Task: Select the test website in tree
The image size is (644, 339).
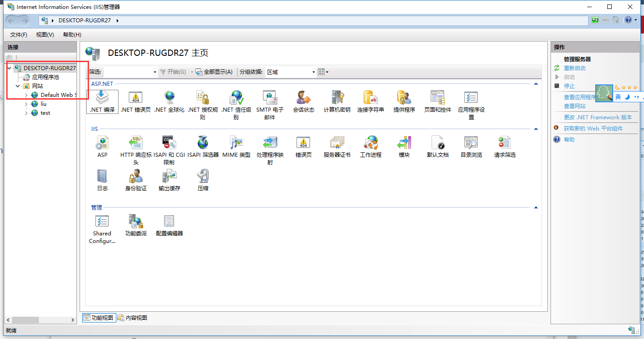Action: pyautogui.click(x=45, y=113)
